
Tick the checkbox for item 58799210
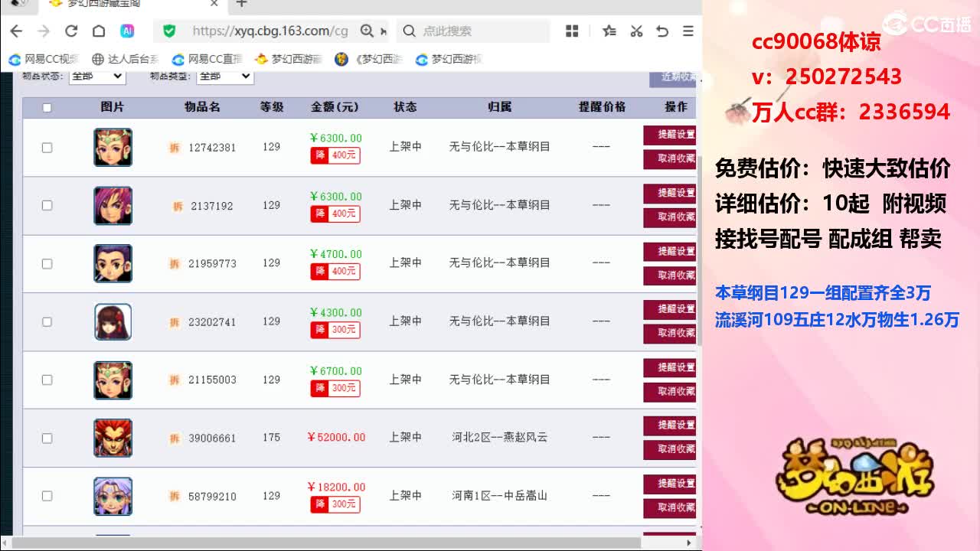point(47,496)
